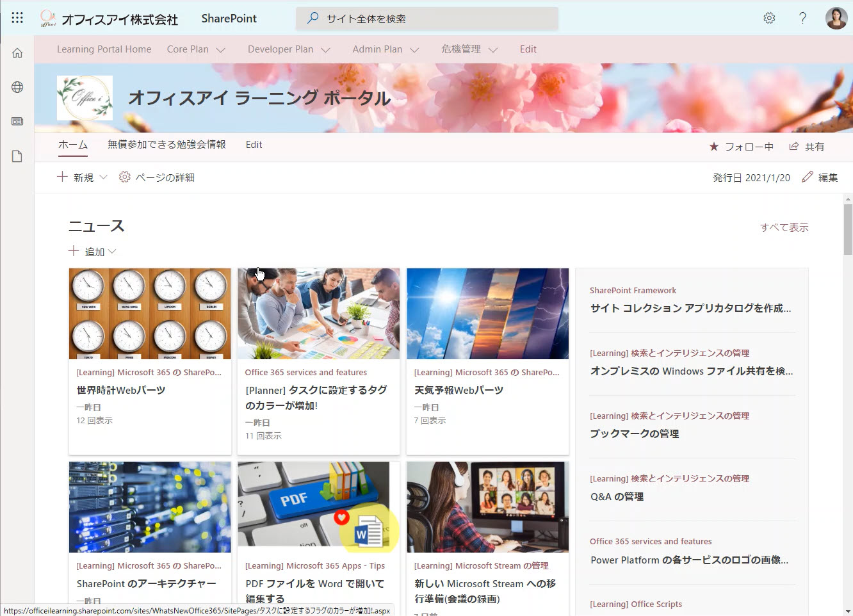853x616 pixels.
Task: Expand the 追加 dropdown chevron
Action: [x=112, y=251]
